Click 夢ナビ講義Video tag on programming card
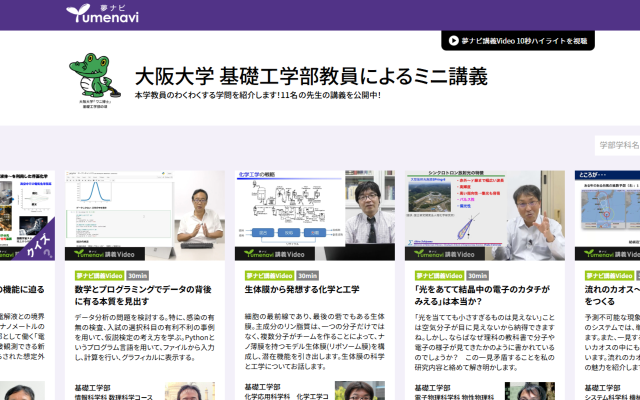Image resolution: width=640 pixels, height=400 pixels. tap(99, 275)
